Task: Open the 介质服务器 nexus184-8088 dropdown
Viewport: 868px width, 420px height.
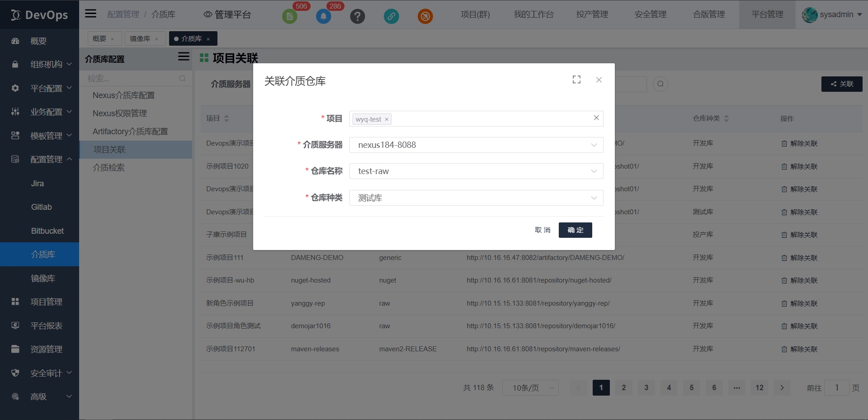Action: coord(476,145)
